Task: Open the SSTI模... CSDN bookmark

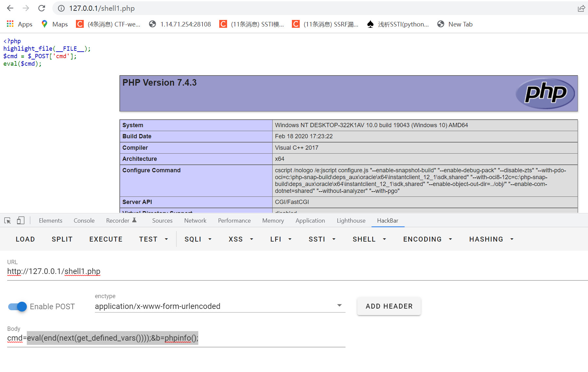Action: coord(252,24)
